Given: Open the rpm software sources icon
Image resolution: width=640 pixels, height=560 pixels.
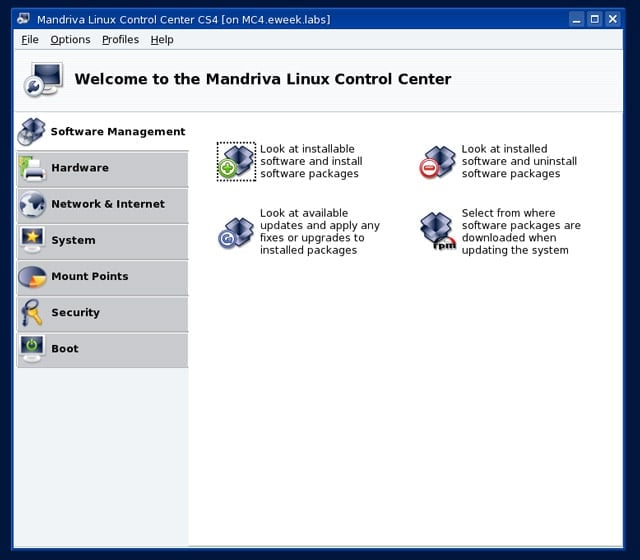Looking at the screenshot, I should click(x=438, y=231).
